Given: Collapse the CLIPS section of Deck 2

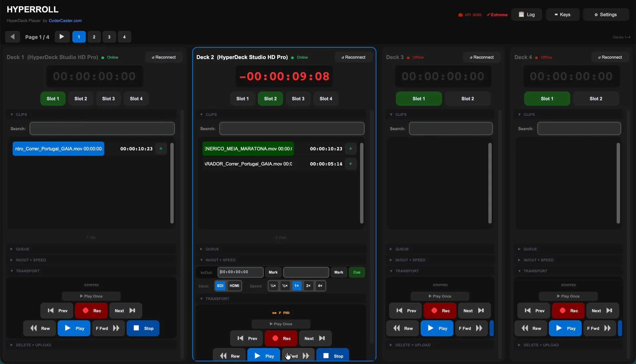Looking at the screenshot, I should tap(281, 115).
